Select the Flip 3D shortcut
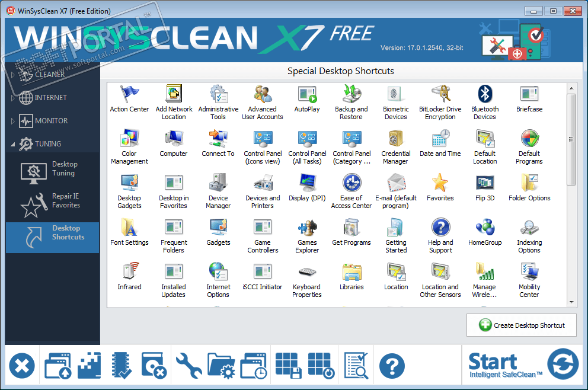This screenshot has width=588, height=390. pyautogui.click(x=485, y=187)
